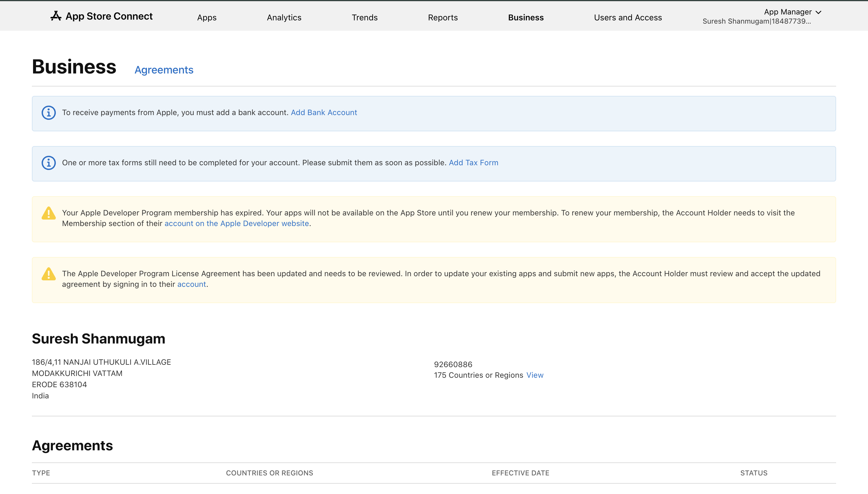The height and width of the screenshot is (494, 868).
Task: Click warning icon on License Agreement notice
Action: pyautogui.click(x=48, y=274)
